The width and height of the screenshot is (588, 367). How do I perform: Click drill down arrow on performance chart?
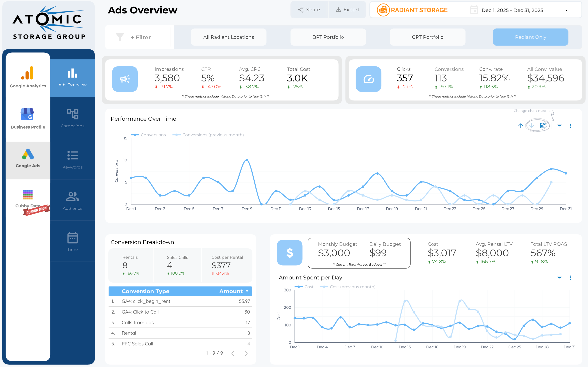pos(532,126)
